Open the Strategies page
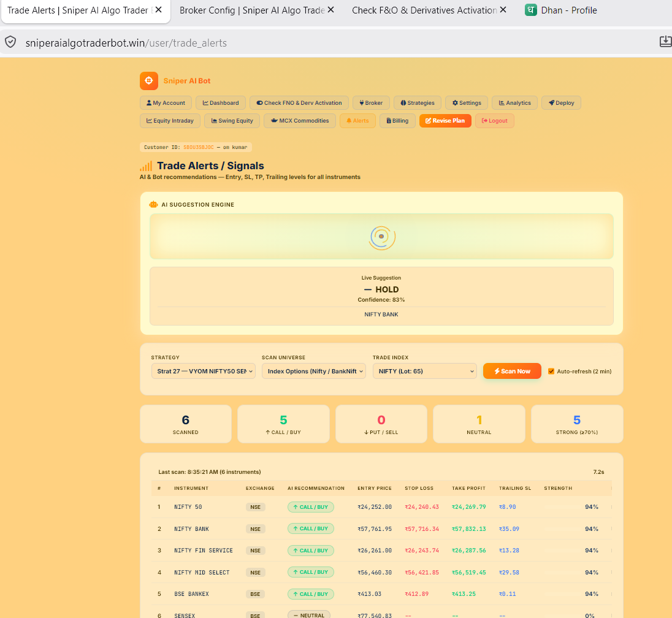Screen dimensions: 672x618 pos(418,103)
